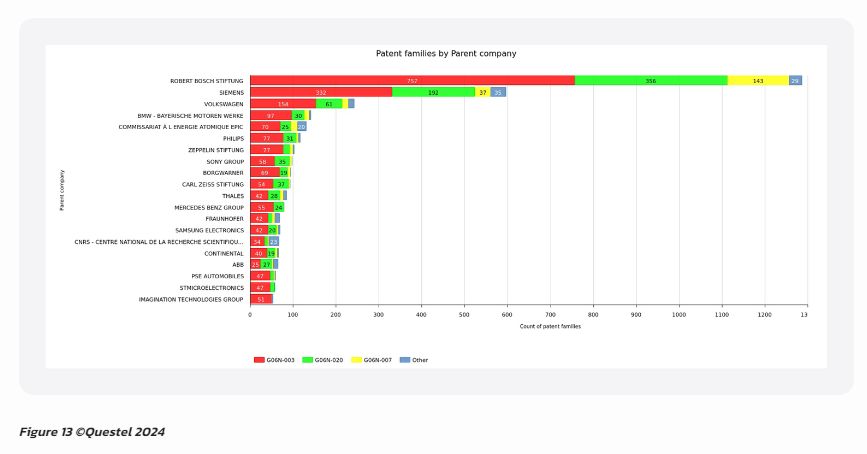Select Volkswagen's red 154 bar segment
The width and height of the screenshot is (867, 454).
[283, 104]
